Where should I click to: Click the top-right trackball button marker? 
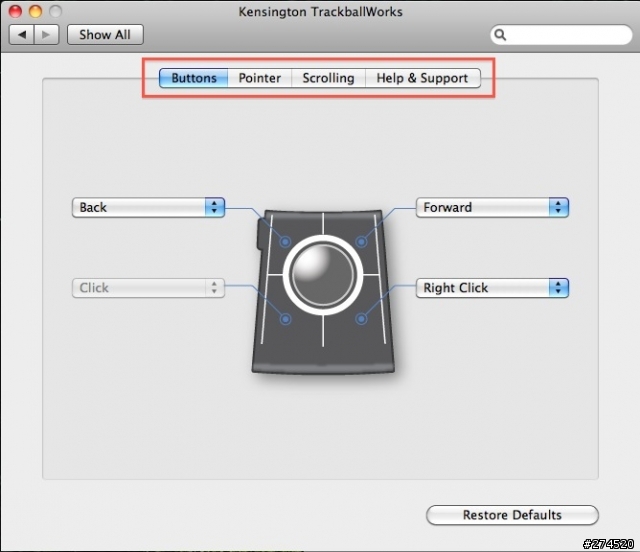coord(361,242)
